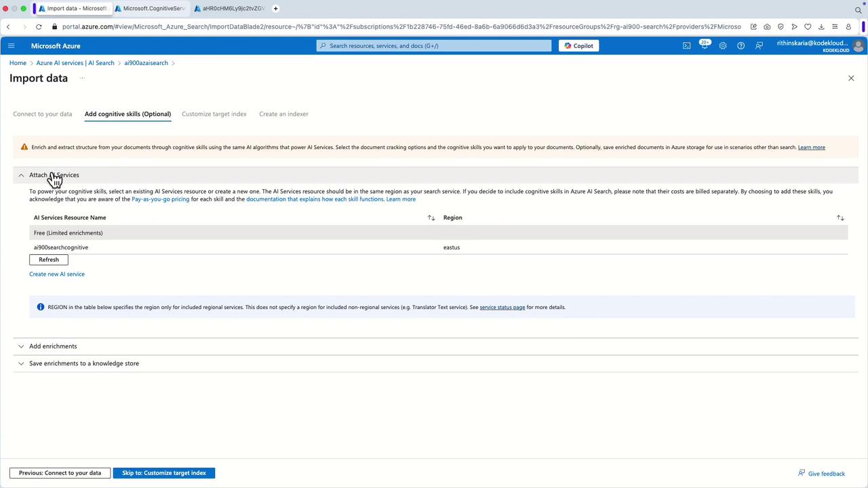This screenshot has height=488, width=868.
Task: Open the Give feedback link
Action: tap(821, 473)
